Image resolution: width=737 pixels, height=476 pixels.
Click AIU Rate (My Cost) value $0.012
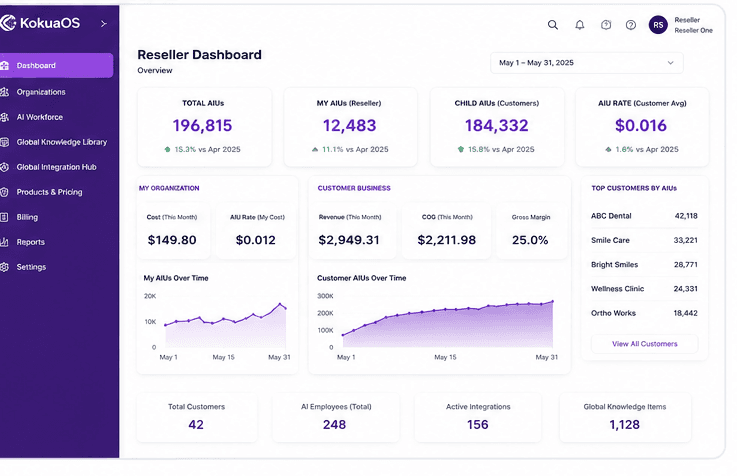255,240
